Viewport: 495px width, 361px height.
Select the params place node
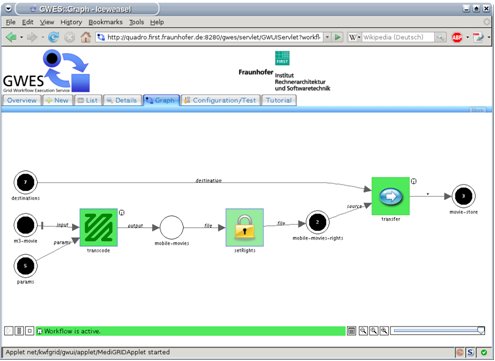click(25, 266)
